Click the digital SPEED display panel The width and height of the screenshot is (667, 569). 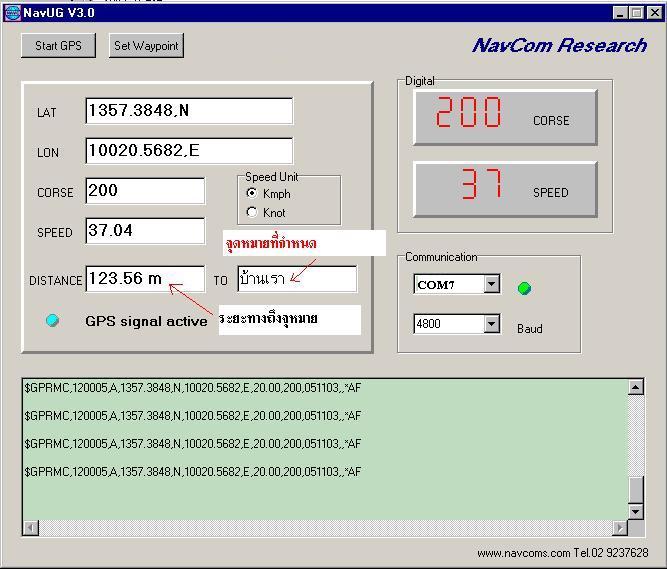pos(505,189)
